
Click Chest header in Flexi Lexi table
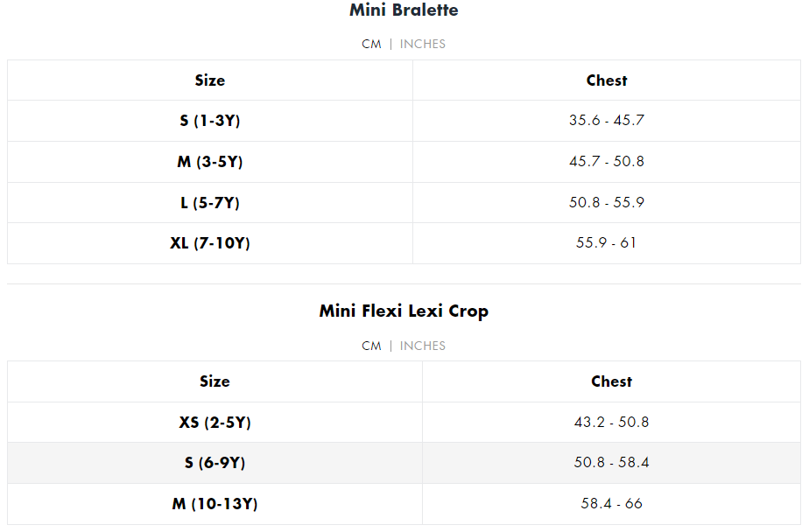point(611,381)
